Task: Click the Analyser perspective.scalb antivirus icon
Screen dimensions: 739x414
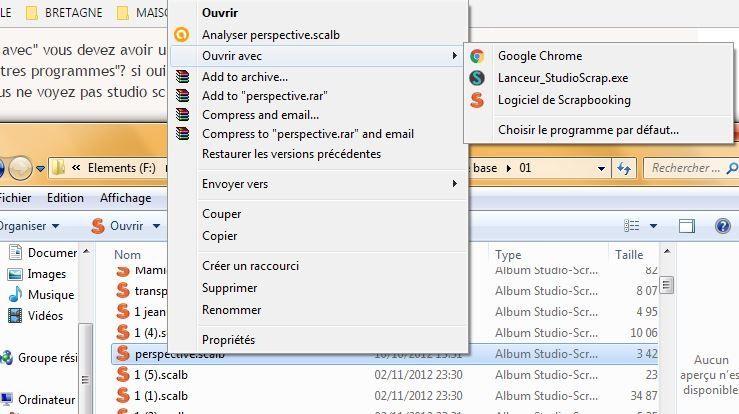Action: [x=181, y=34]
